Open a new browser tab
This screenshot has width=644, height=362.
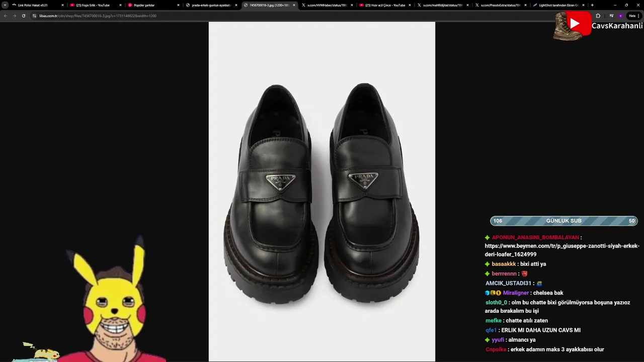(592, 5)
